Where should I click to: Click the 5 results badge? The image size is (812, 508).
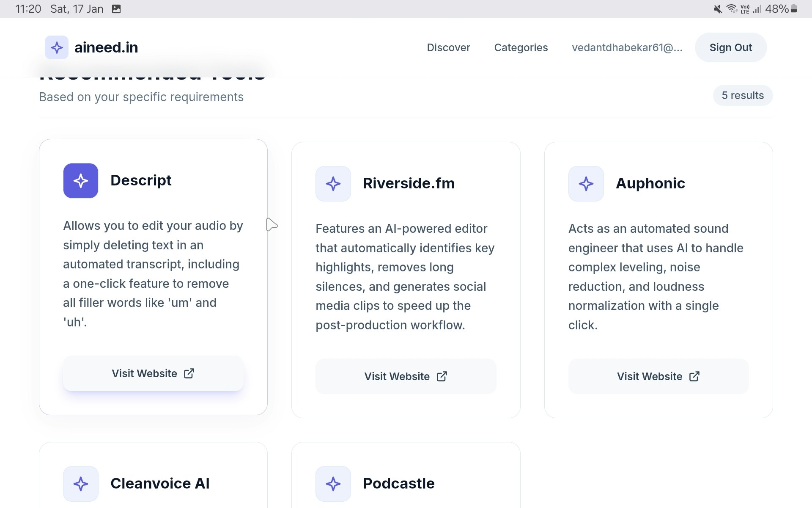click(743, 95)
